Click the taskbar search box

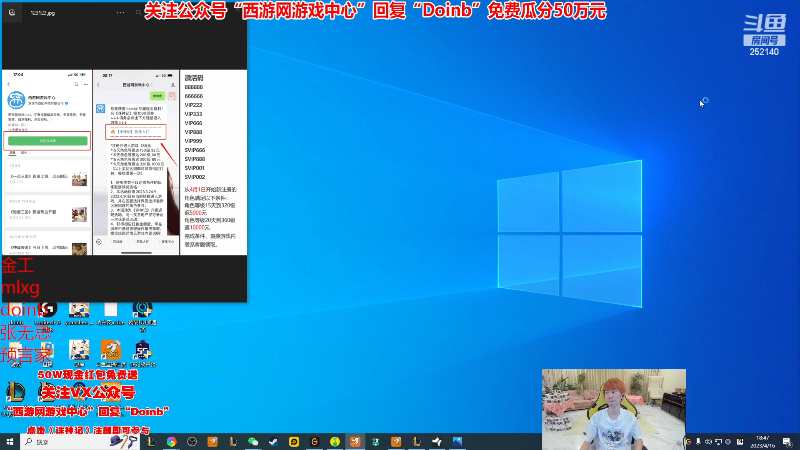pyautogui.click(x=79, y=442)
